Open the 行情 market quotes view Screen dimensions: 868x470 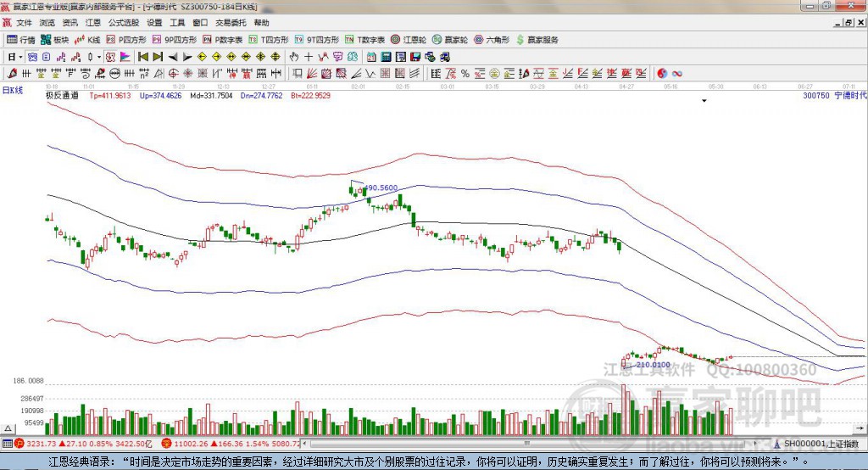tap(20, 39)
